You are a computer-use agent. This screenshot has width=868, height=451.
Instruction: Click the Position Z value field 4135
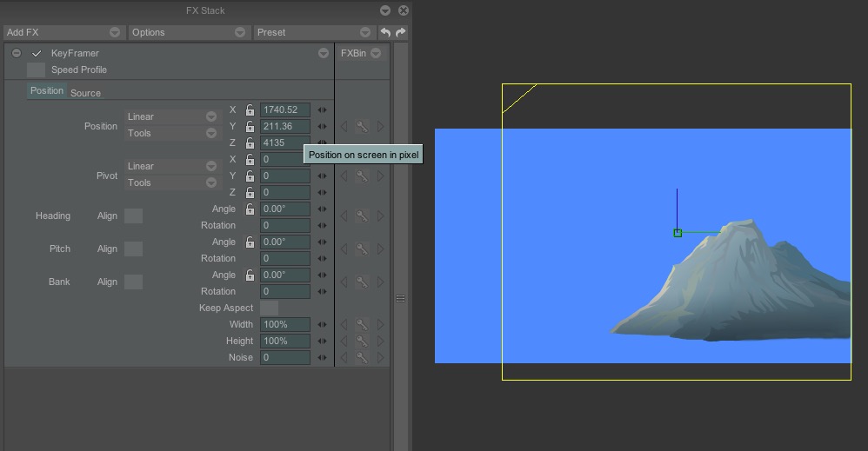(285, 143)
